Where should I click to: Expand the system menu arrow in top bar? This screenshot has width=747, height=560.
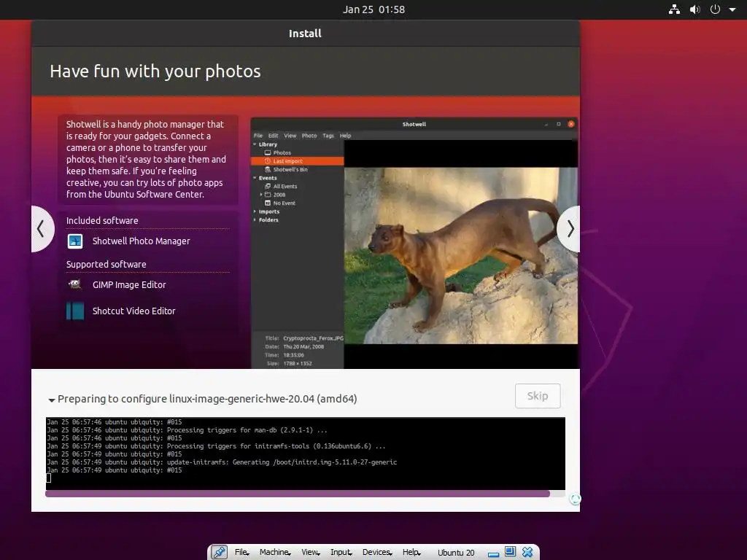click(732, 9)
